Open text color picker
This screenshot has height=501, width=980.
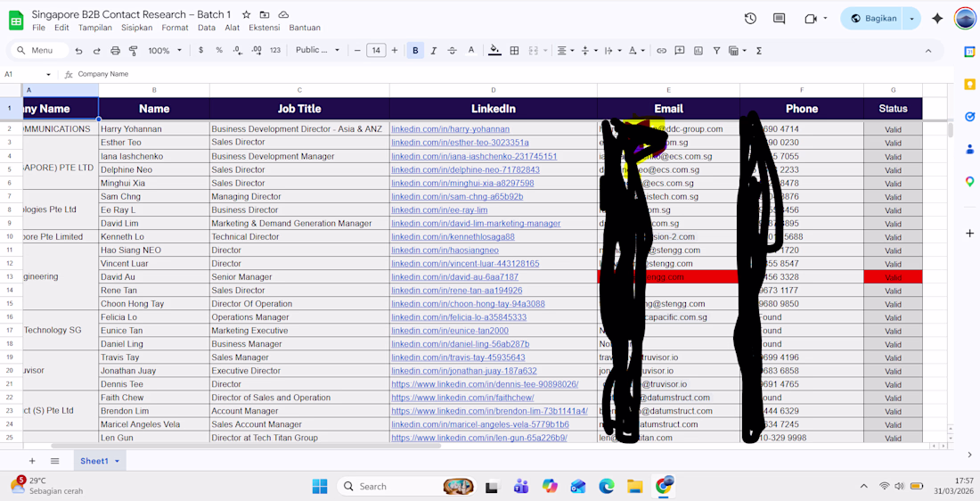coord(471,51)
